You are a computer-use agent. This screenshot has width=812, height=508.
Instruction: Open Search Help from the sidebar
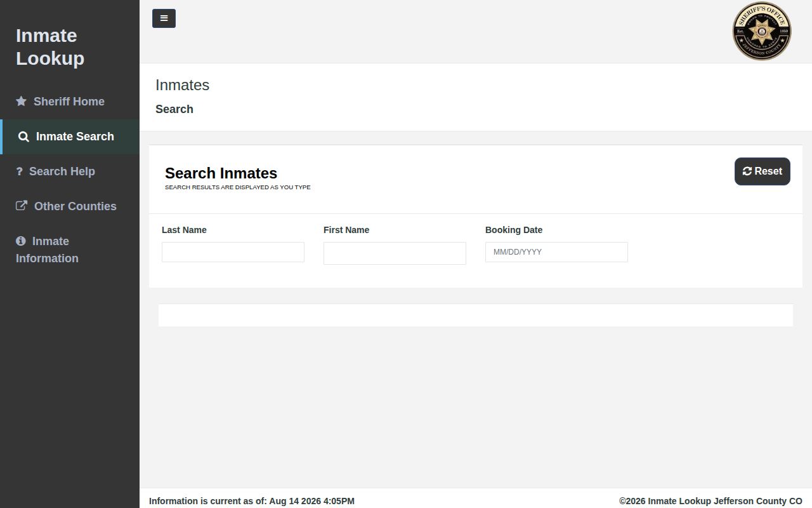coord(70,171)
